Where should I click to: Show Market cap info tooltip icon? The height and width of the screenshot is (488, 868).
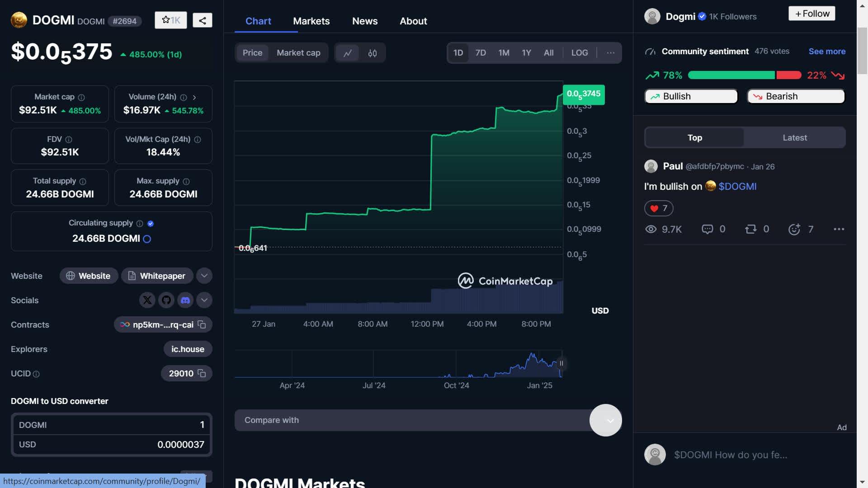(x=81, y=97)
